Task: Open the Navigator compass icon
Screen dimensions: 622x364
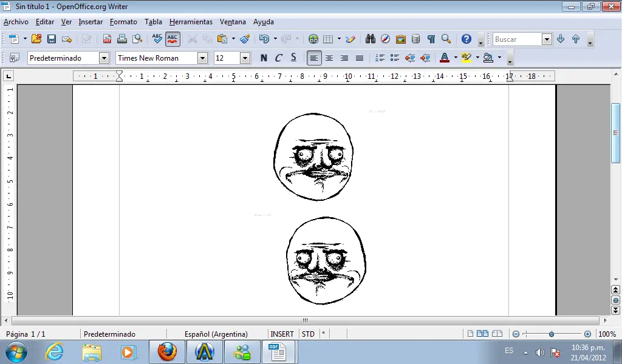Action: coord(385,39)
